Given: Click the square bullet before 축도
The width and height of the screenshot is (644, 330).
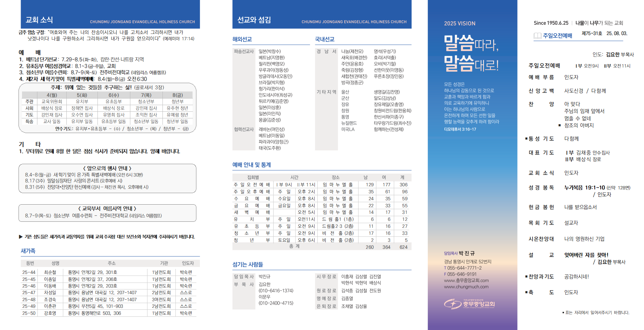Looking at the screenshot, I should click(526, 292).
